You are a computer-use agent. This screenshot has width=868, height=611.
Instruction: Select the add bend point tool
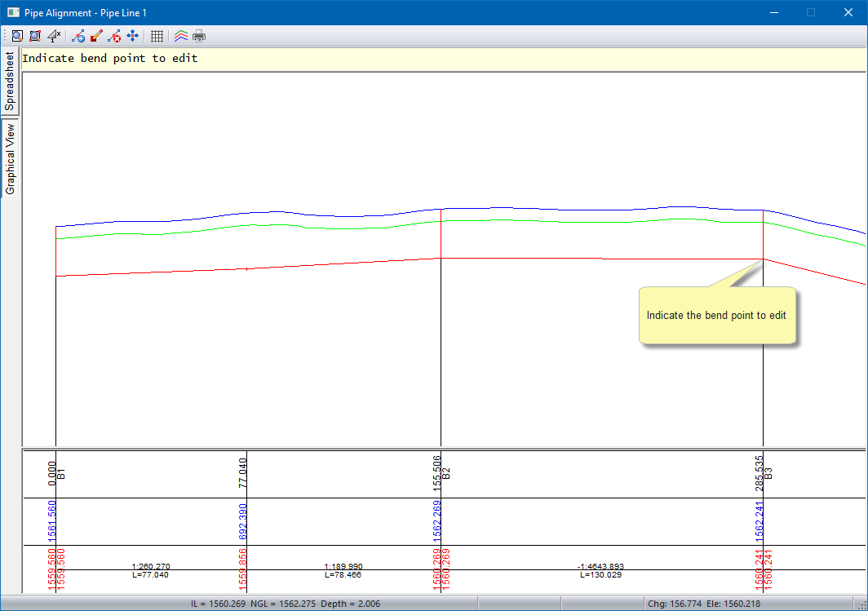(78, 36)
